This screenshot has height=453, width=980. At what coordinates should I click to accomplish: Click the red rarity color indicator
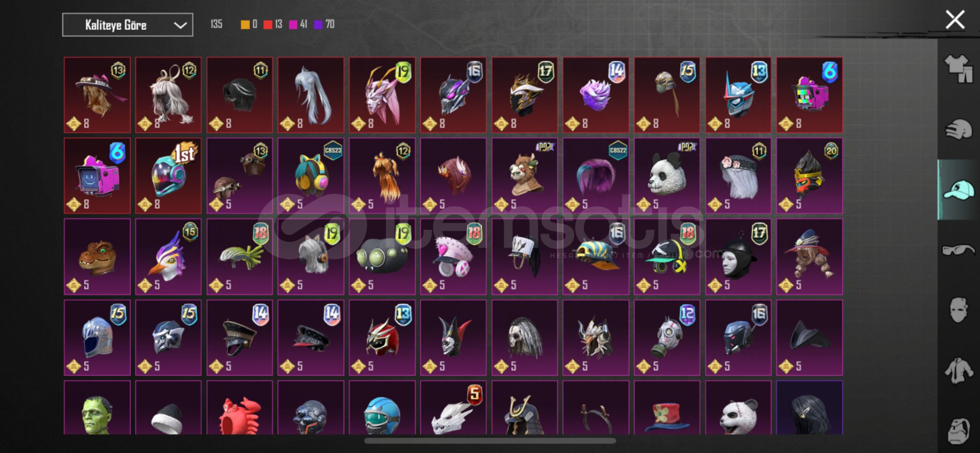point(267,25)
